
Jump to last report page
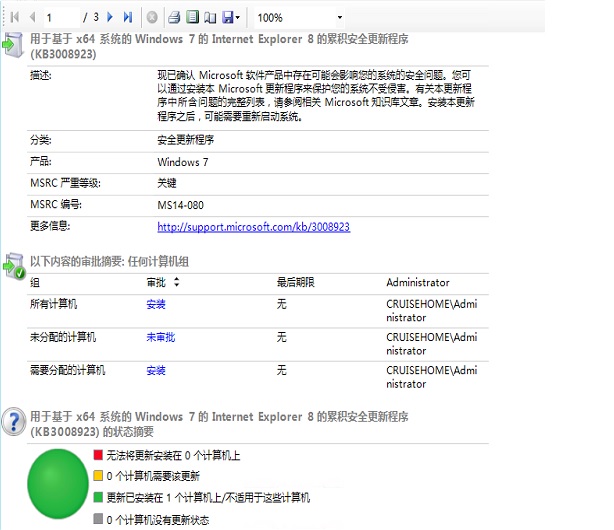tap(128, 17)
